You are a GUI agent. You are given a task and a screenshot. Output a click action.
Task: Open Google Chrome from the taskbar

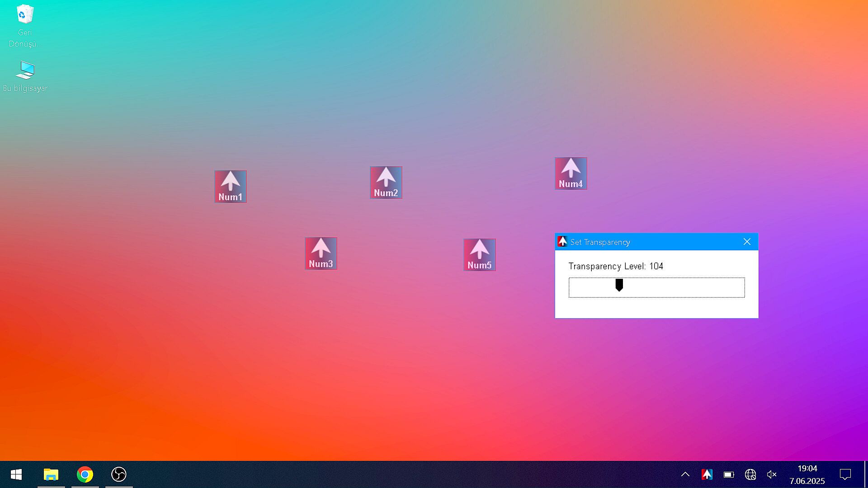[x=85, y=474]
